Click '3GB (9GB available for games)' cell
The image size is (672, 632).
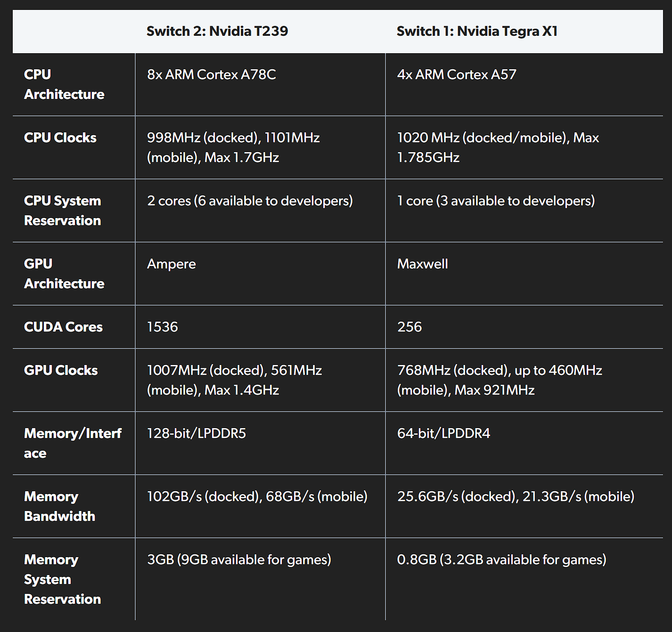239,559
